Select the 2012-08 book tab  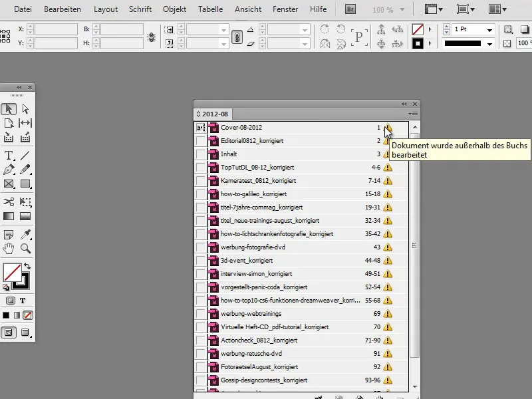click(x=212, y=114)
